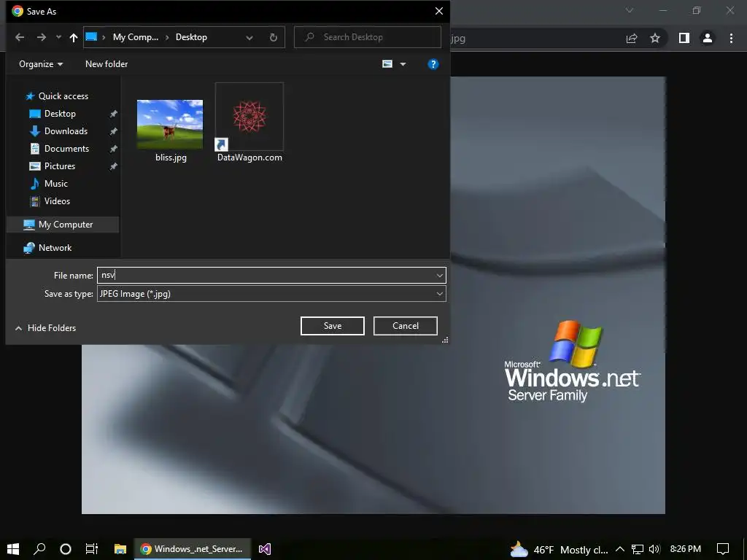Image resolution: width=747 pixels, height=560 pixels.
Task: Bookmark this tab star icon
Action: (x=655, y=38)
